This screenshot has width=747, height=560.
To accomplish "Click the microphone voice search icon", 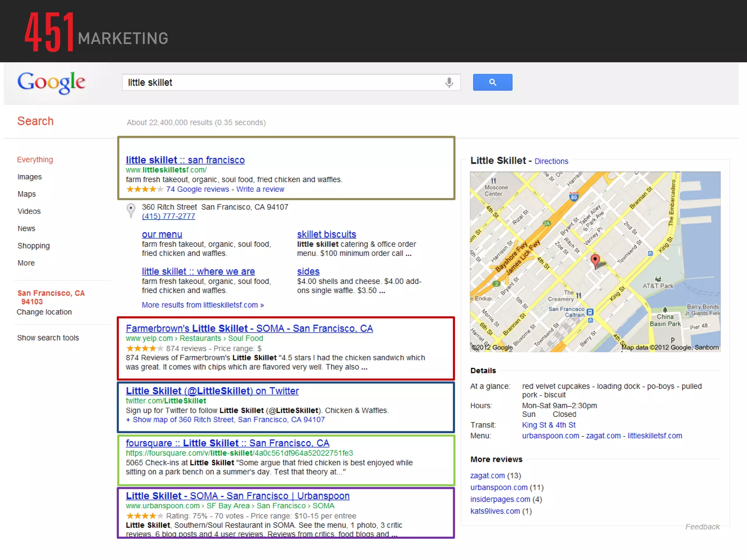I will point(449,83).
